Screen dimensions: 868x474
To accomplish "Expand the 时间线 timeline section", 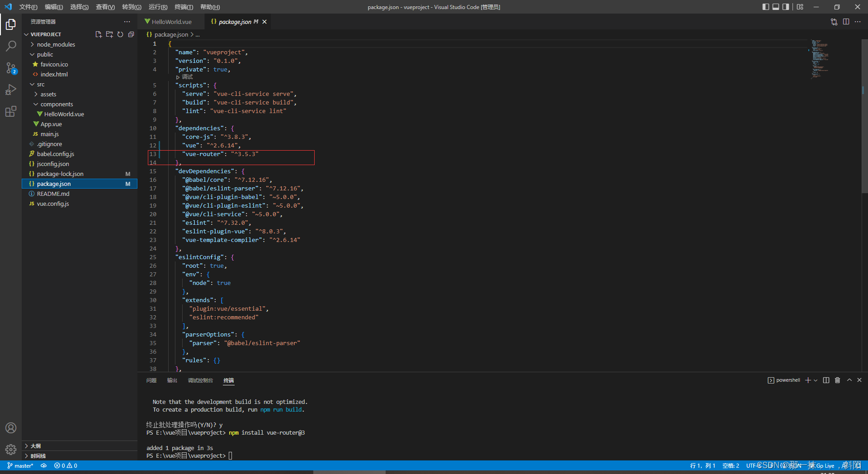I will [x=79, y=456].
